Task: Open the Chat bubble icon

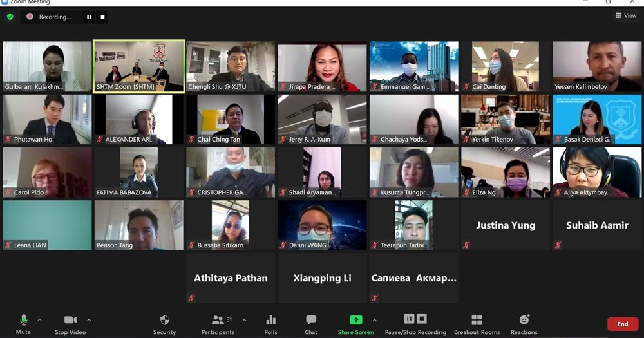Action: tap(311, 320)
